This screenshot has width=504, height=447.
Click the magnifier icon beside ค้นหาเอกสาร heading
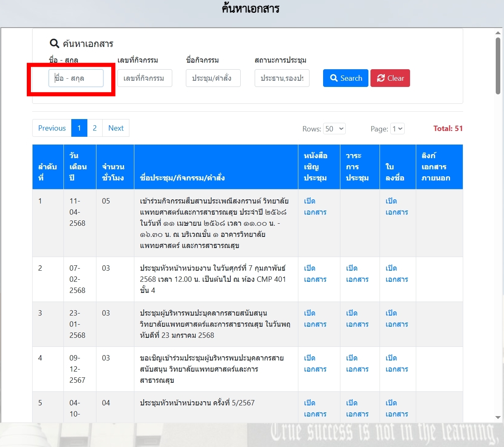click(54, 44)
